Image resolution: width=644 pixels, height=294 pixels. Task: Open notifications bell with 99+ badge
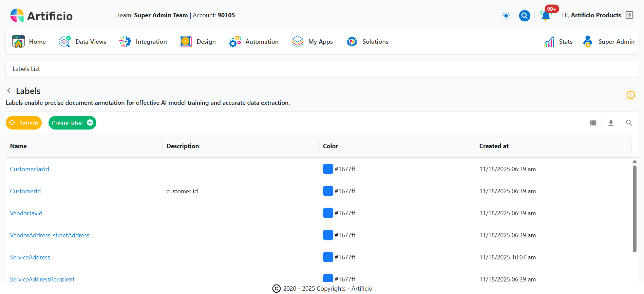[x=546, y=16]
